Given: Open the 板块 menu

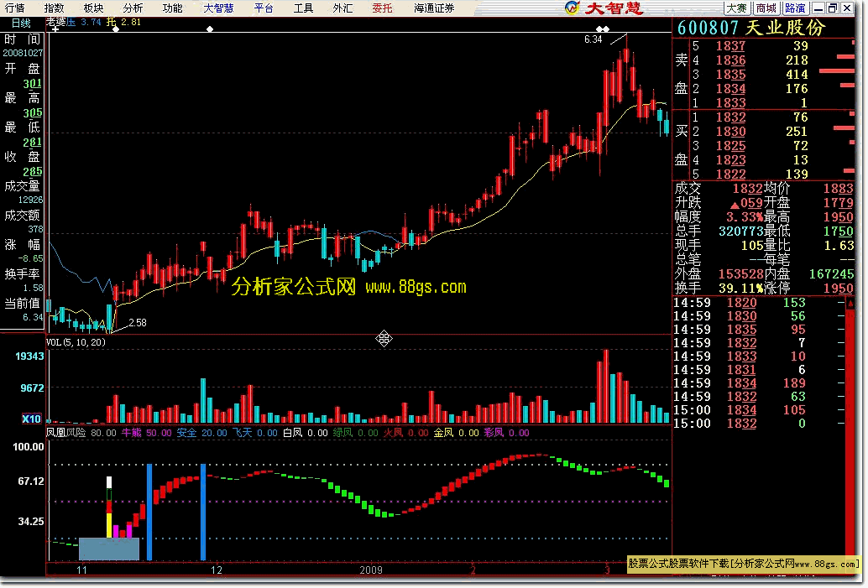Looking at the screenshot, I should 93,8.
